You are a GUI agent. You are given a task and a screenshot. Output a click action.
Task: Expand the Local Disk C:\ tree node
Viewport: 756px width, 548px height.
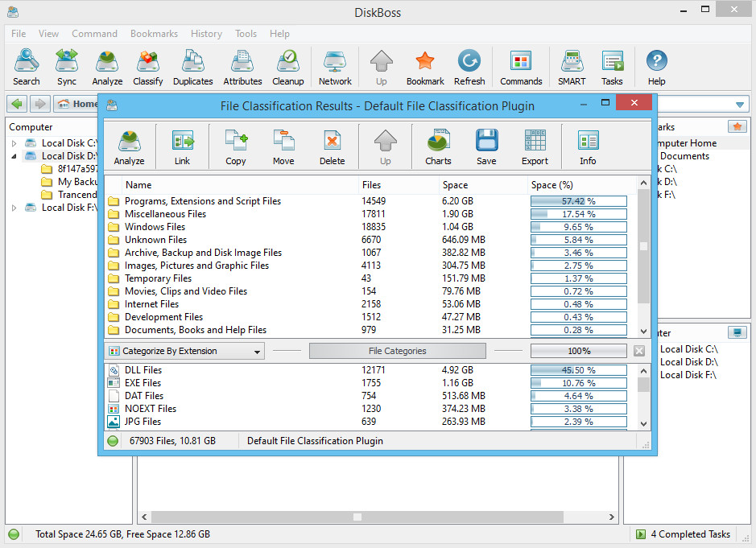point(14,143)
